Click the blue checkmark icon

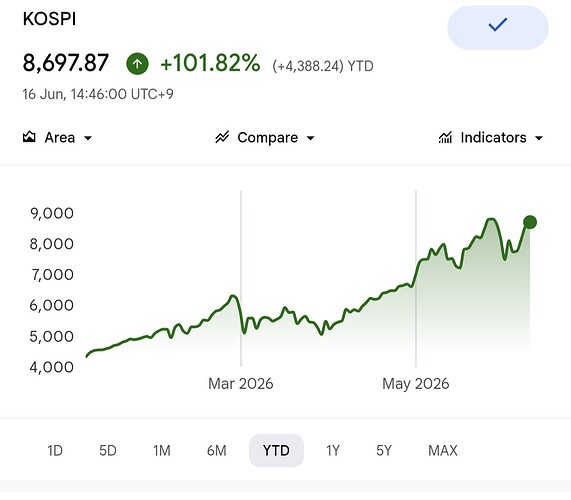[497, 25]
